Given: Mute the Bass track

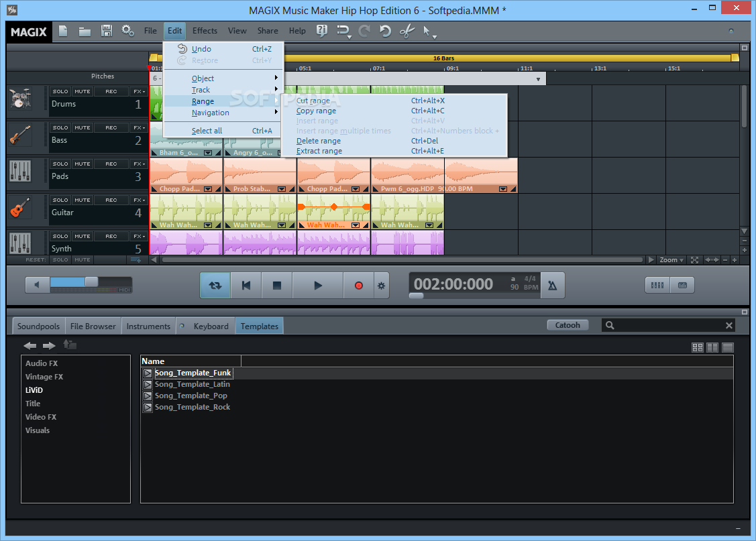Looking at the screenshot, I should (83, 127).
